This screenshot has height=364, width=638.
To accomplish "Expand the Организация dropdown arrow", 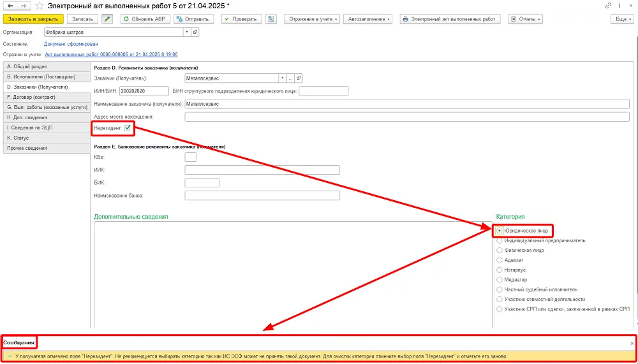I will pos(187,32).
